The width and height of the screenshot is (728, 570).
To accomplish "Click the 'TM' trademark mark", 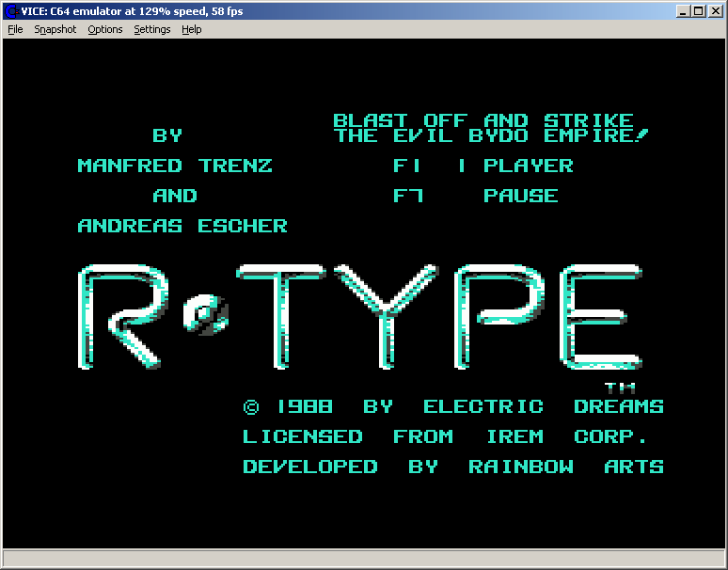I will 620,388.
